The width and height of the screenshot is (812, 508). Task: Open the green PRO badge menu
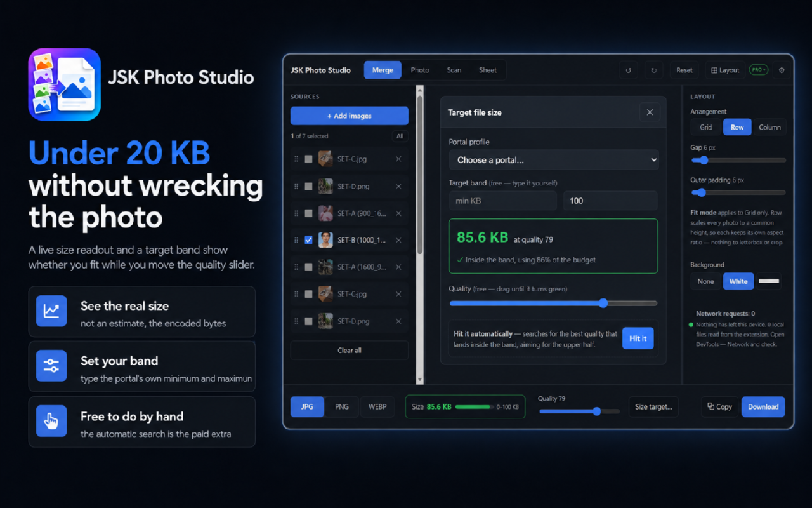click(758, 70)
